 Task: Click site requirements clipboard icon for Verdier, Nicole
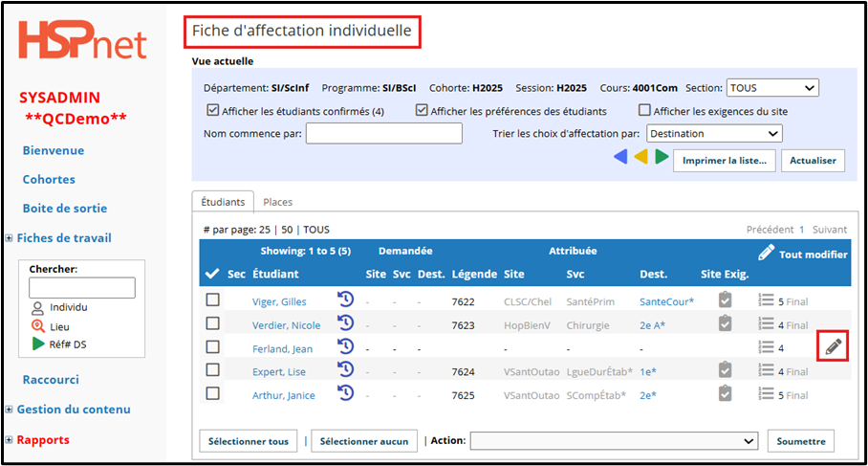point(725,323)
